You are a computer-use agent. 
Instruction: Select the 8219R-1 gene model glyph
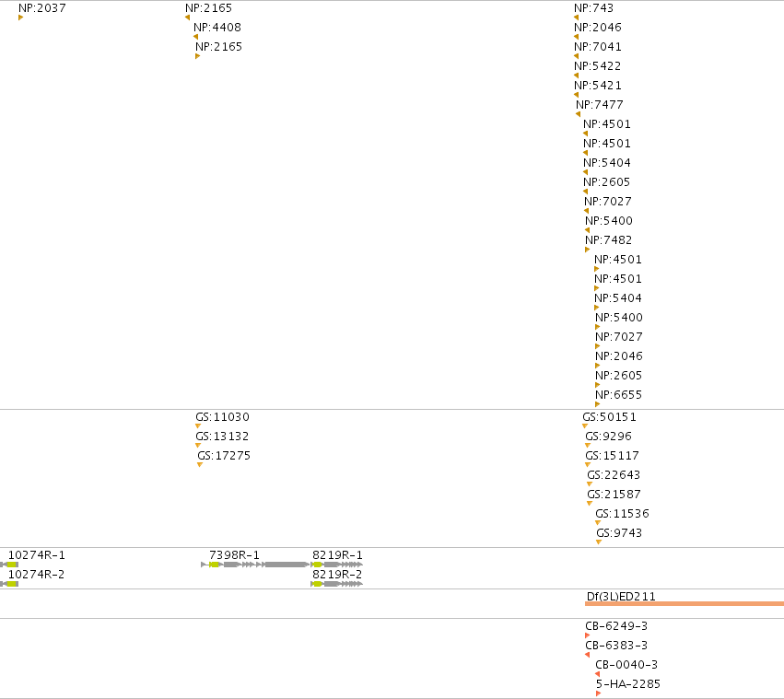[336, 565]
